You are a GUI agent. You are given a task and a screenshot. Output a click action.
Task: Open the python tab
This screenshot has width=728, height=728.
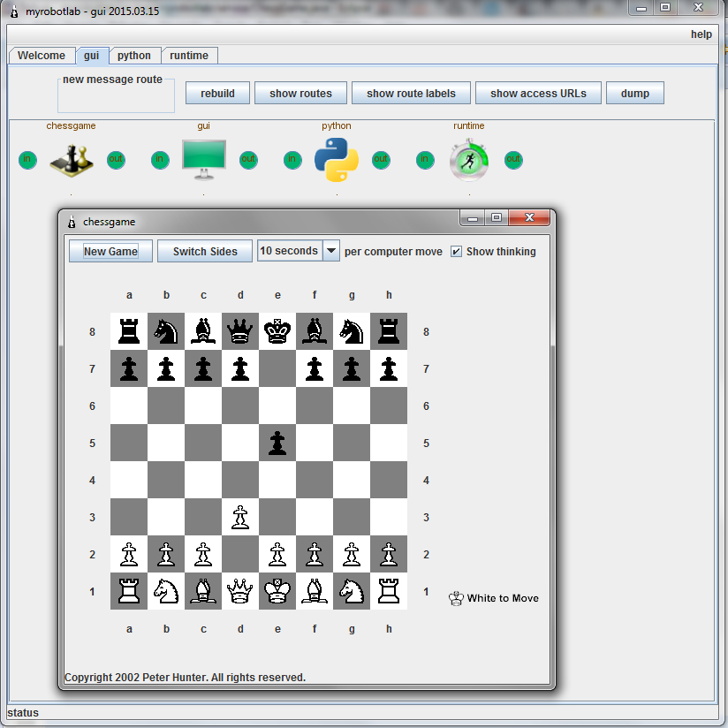click(x=134, y=56)
